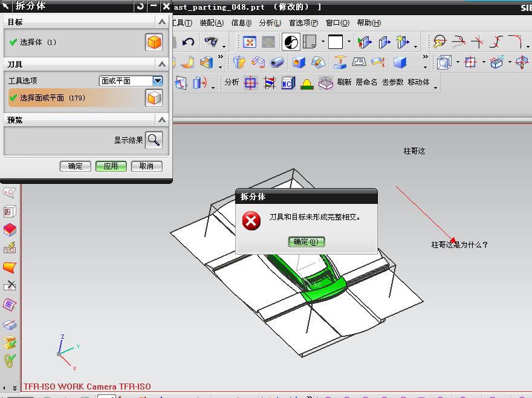The height and width of the screenshot is (398, 532).
Task: Open dropdown arrow next to background color box
Action: coord(349,42)
